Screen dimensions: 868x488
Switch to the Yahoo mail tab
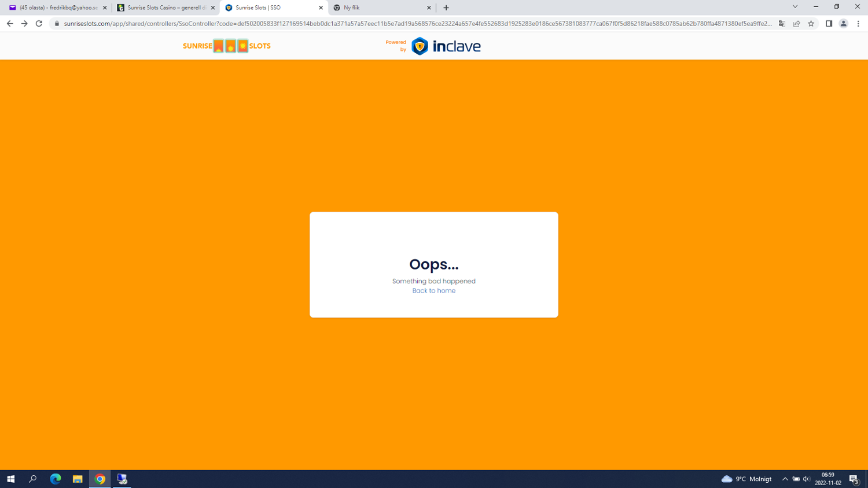coord(56,8)
